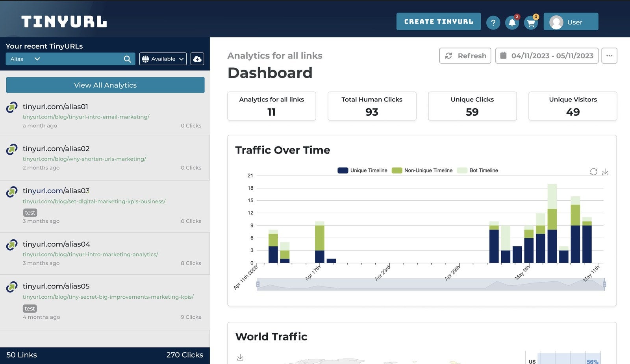Click the cloud download button in sidebar
This screenshot has height=364, width=630.
click(x=197, y=59)
